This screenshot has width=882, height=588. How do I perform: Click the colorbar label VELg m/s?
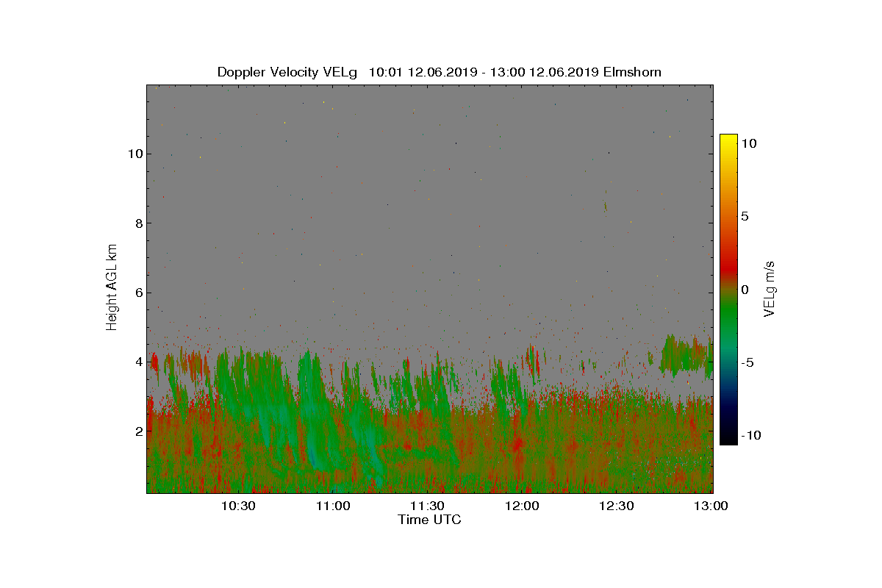pos(770,287)
